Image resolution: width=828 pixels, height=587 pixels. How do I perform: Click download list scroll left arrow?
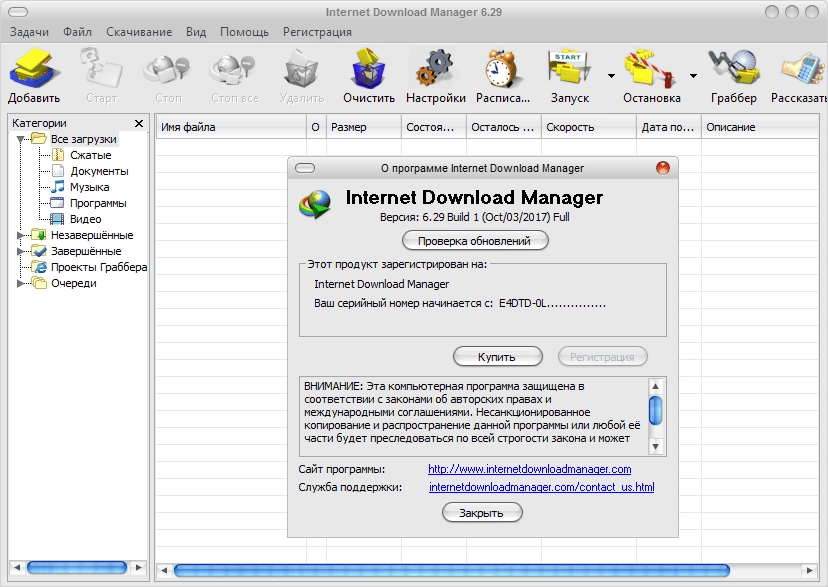click(164, 570)
